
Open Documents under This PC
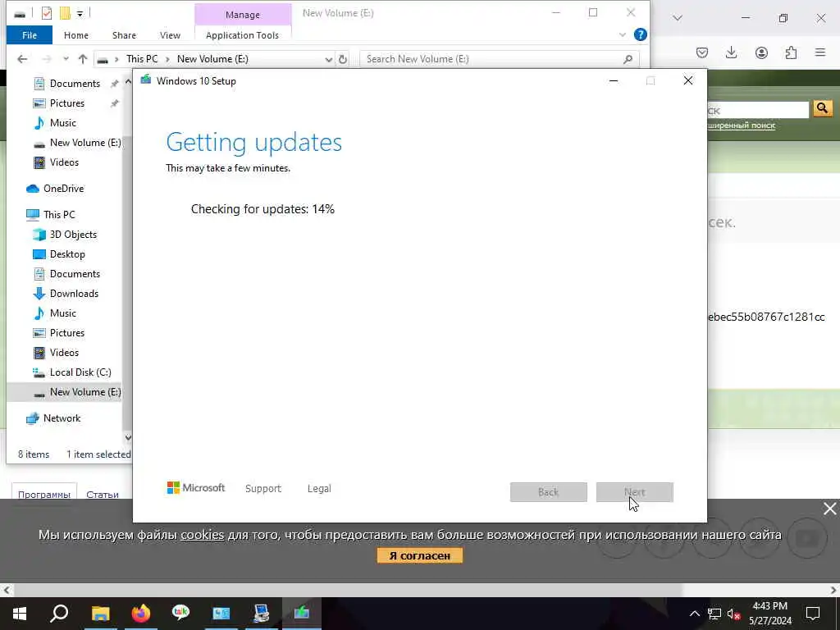75,274
